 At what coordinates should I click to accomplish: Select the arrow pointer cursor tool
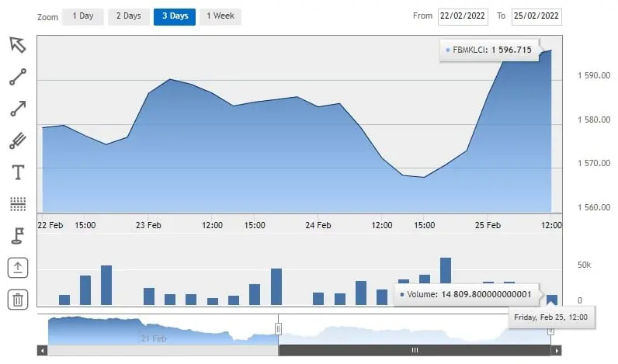tap(18, 44)
